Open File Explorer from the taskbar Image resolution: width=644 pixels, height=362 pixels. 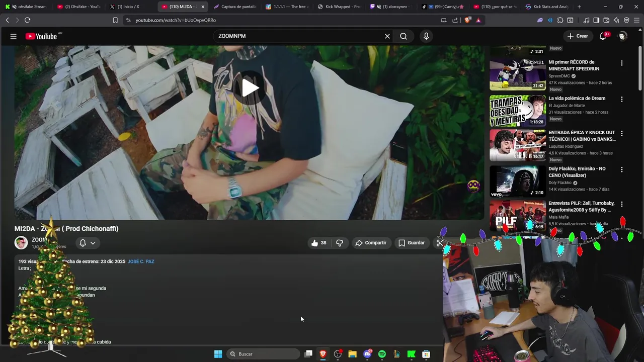(352, 354)
